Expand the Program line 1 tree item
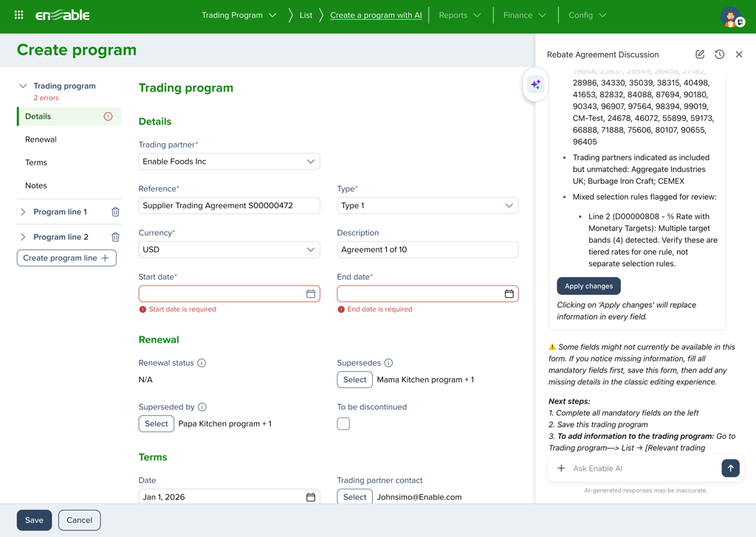 click(x=23, y=212)
